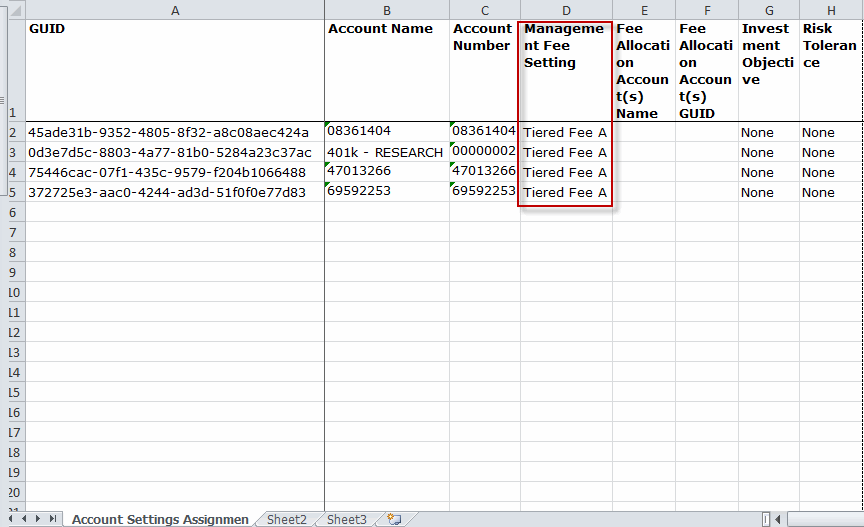Select the Account Settings Assignment sheet tab
The width and height of the screenshot is (864, 527).
160,519
